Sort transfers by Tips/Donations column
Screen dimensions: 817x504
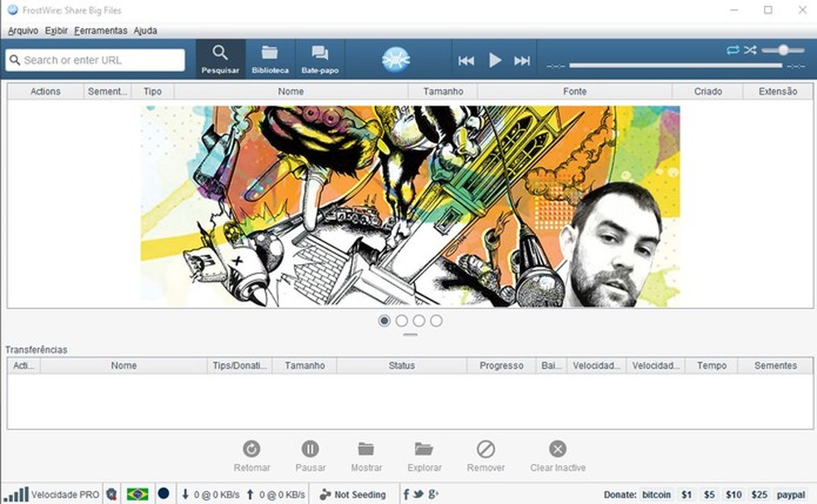click(240, 365)
